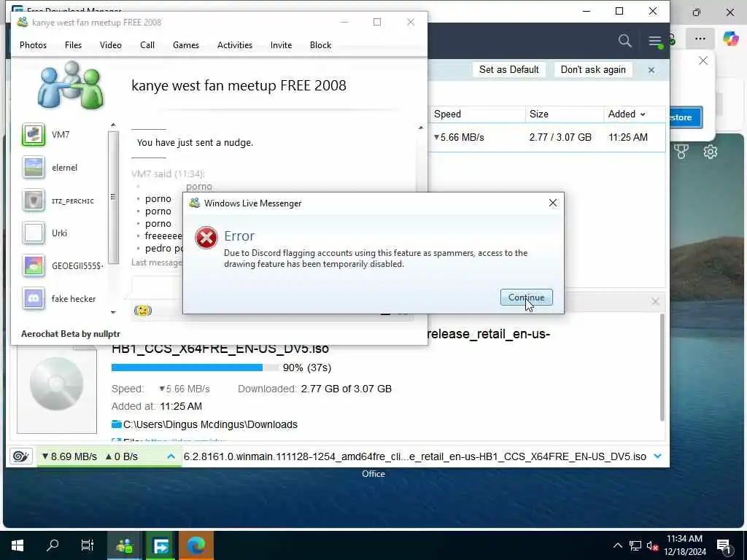Click Don't ask again button
Screen dimensions: 747x560
[593, 69]
